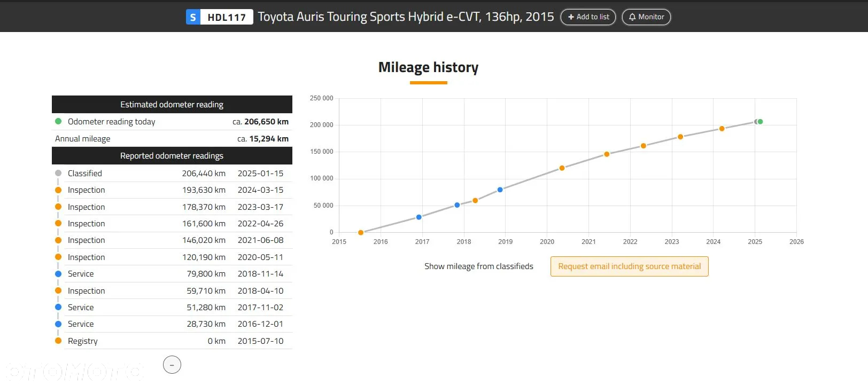Viewport: 868px width, 386px height.
Task: Click the 59,710 km reading
Action: pos(206,290)
